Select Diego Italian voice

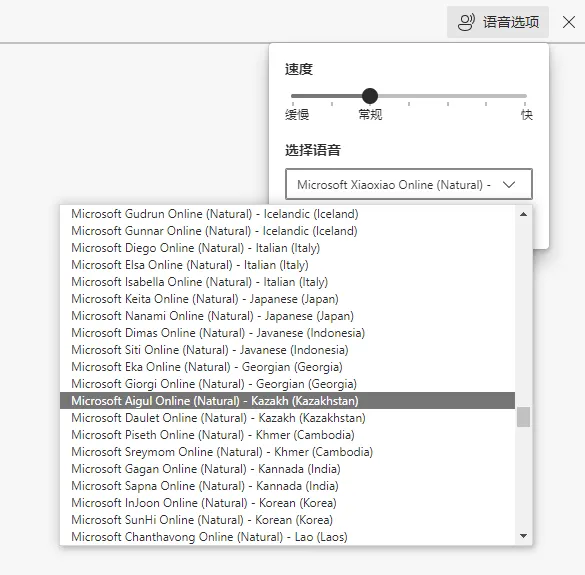(287, 248)
